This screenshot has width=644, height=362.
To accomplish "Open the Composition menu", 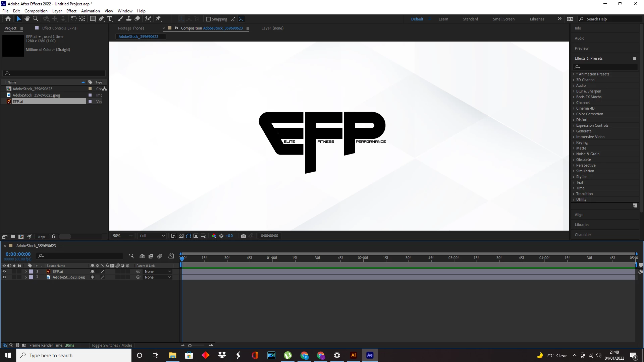I will pyautogui.click(x=36, y=11).
